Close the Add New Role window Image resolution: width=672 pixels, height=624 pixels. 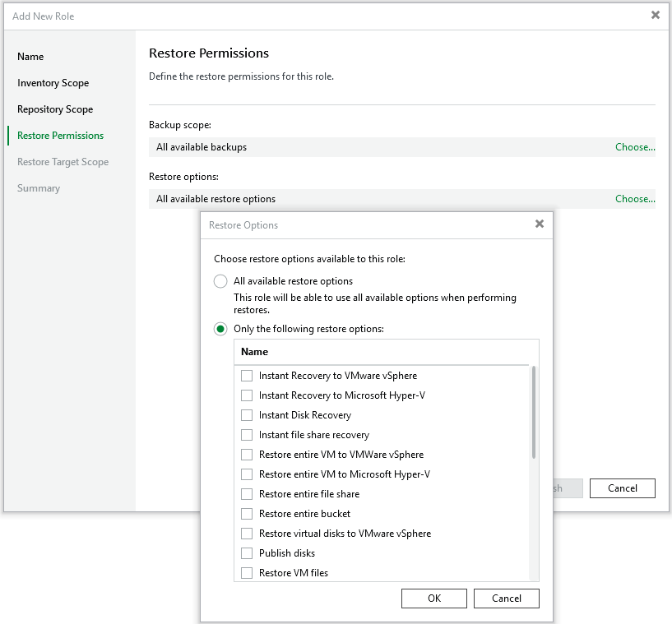[x=656, y=15]
